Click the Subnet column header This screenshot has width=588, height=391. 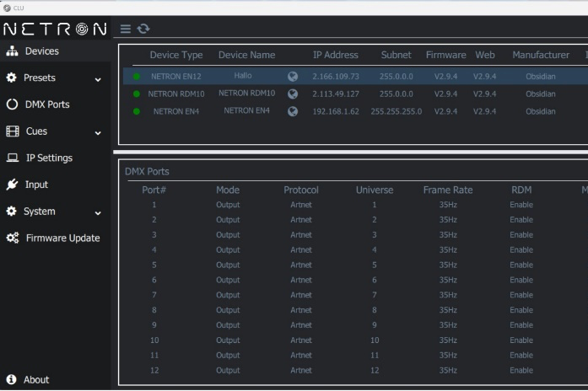click(396, 55)
